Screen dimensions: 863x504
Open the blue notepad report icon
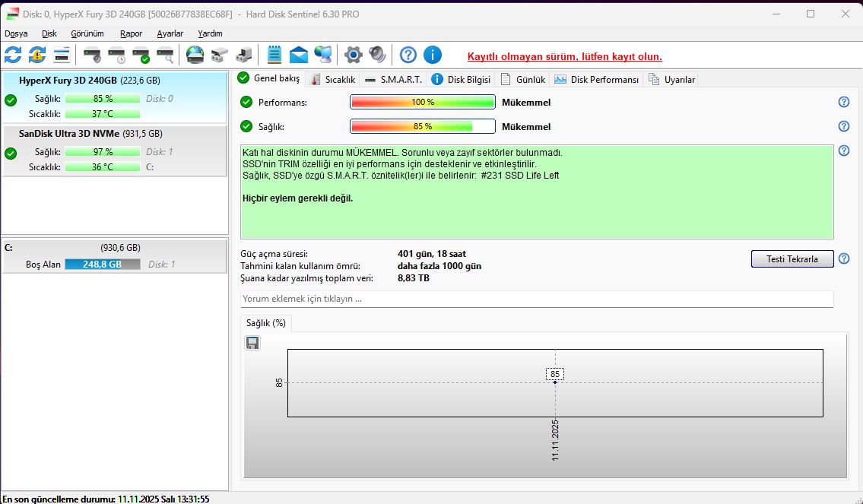[x=274, y=55]
